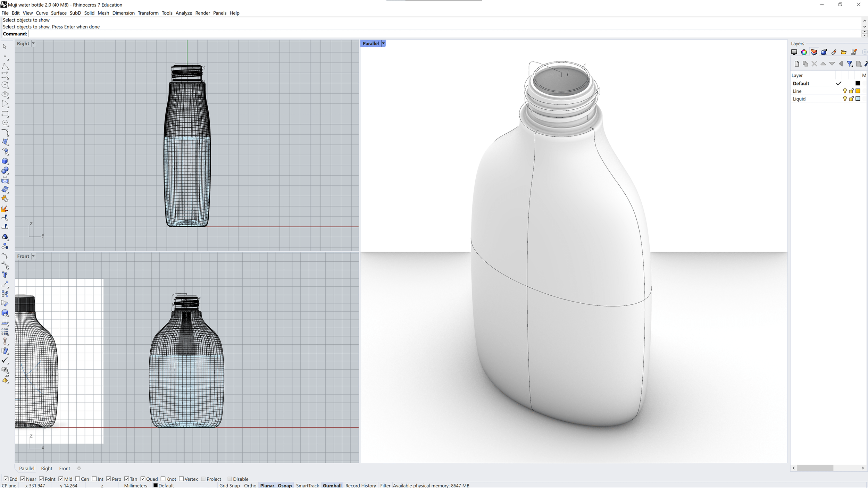This screenshot has width=868, height=488.
Task: Select the Polyline tool in left toolbar
Action: [5, 66]
